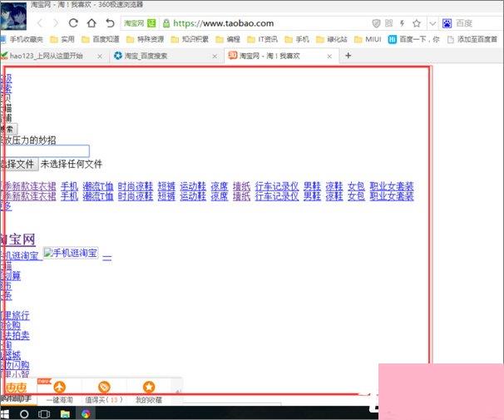
Task: Go back using the browser back arrow
Action: pos(40,23)
